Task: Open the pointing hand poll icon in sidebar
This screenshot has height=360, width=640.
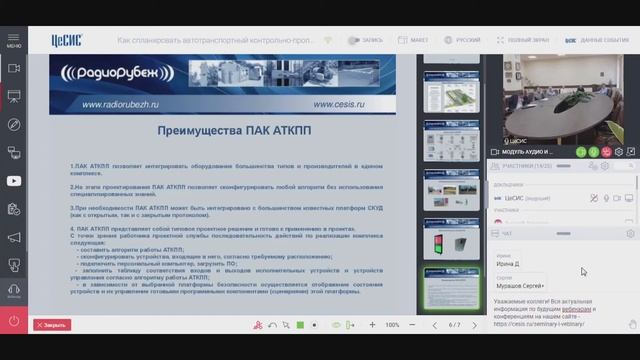Action: coord(14,265)
